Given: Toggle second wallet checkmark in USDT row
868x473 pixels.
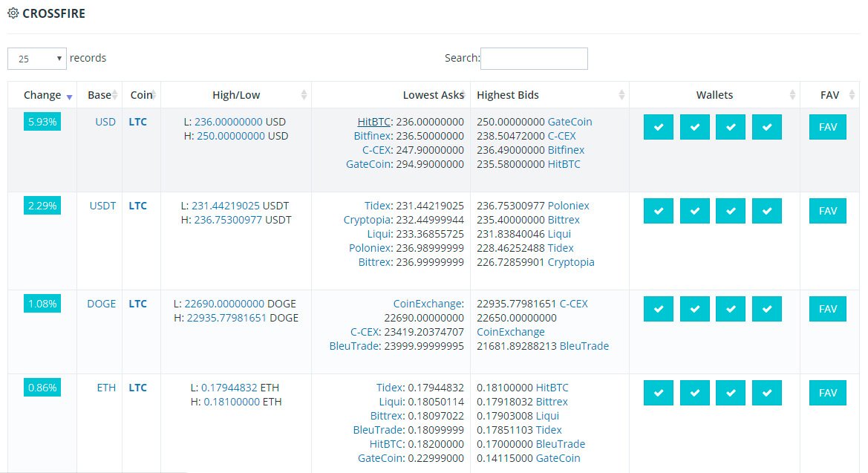Looking at the screenshot, I should pyautogui.click(x=695, y=211).
